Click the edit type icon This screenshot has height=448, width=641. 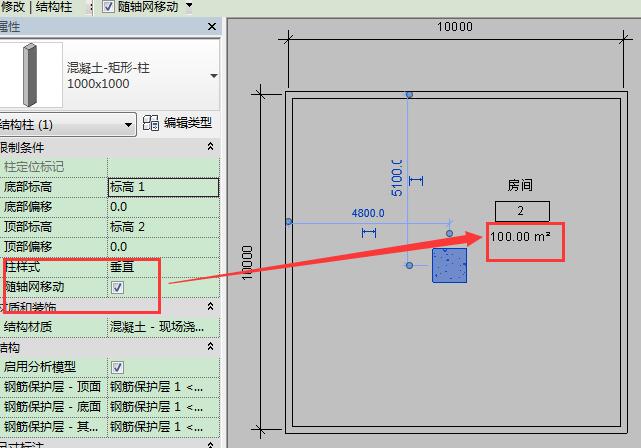150,123
